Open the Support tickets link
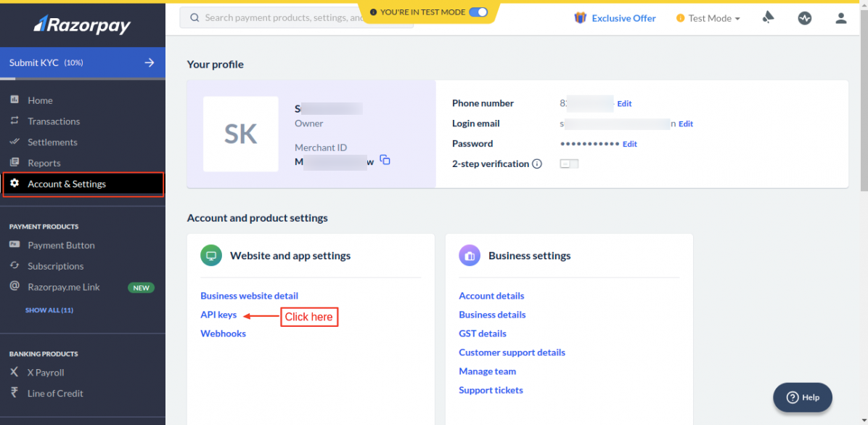The image size is (868, 425). click(491, 390)
